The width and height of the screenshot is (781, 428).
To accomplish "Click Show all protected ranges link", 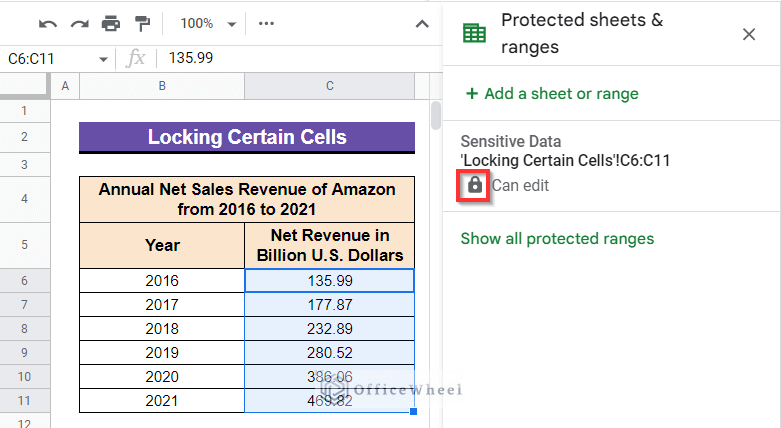I will click(x=557, y=239).
